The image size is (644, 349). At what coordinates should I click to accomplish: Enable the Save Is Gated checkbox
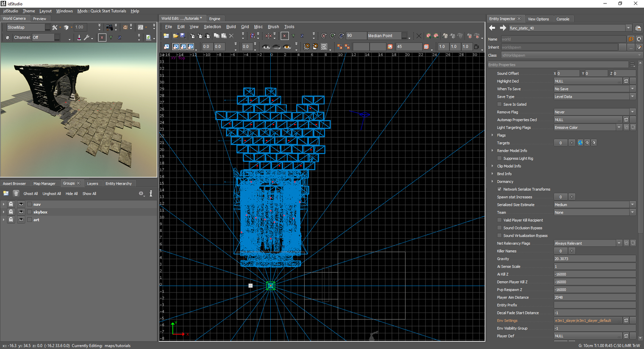pos(500,104)
